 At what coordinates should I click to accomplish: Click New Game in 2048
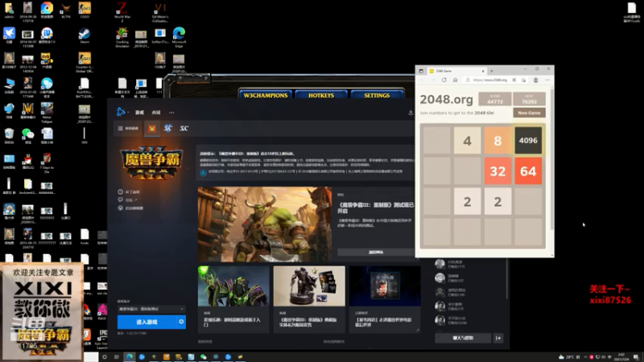(529, 113)
